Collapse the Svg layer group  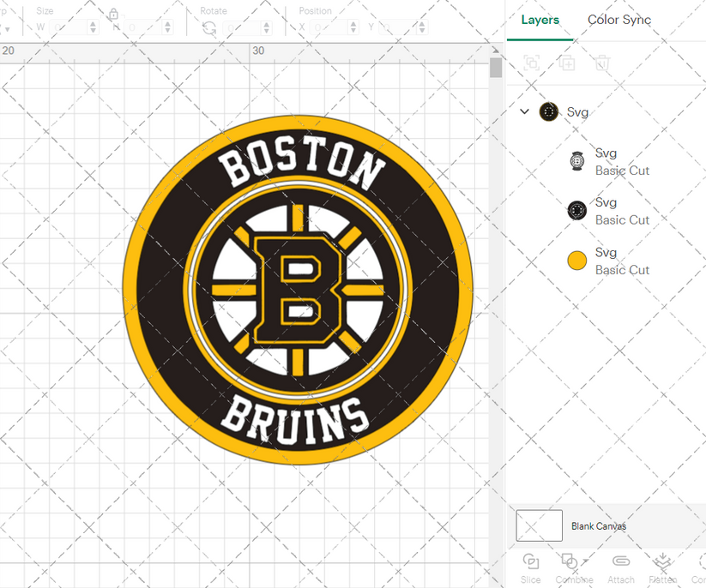[x=524, y=111]
